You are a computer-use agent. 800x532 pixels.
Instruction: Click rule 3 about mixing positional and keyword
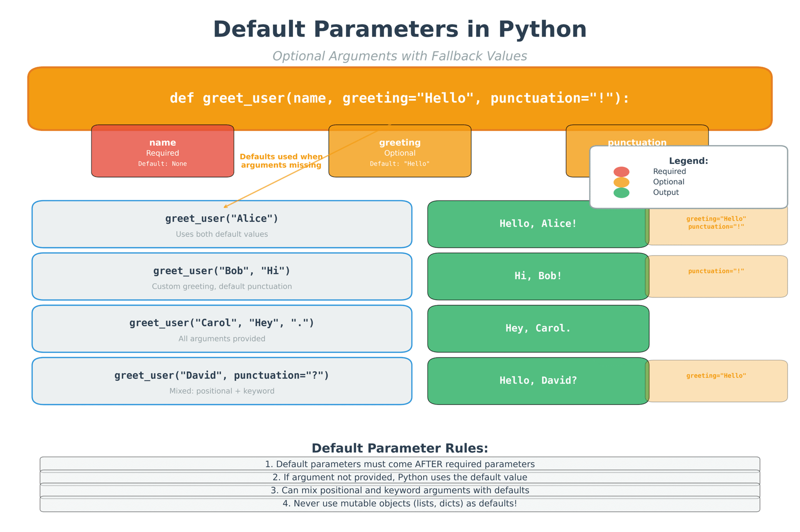click(399, 490)
